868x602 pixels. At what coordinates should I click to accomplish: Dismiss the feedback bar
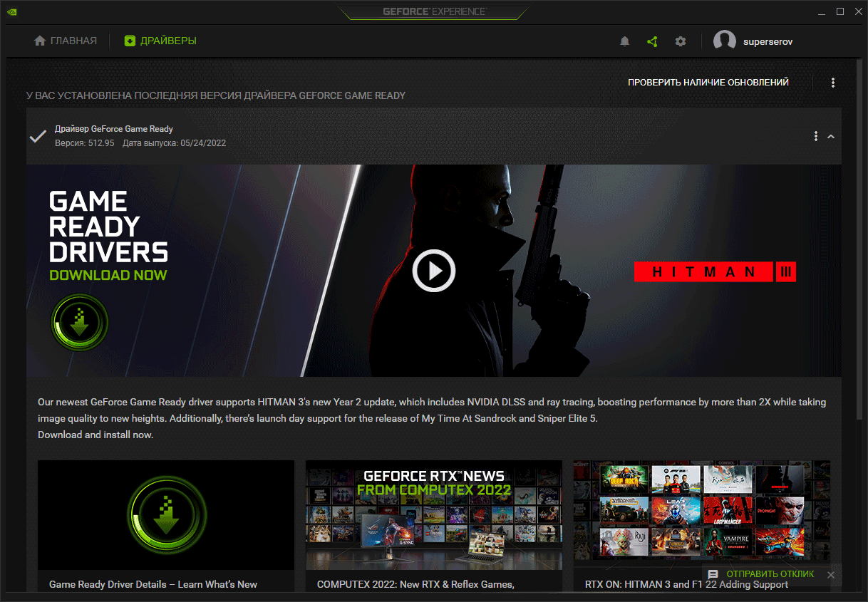pyautogui.click(x=830, y=574)
